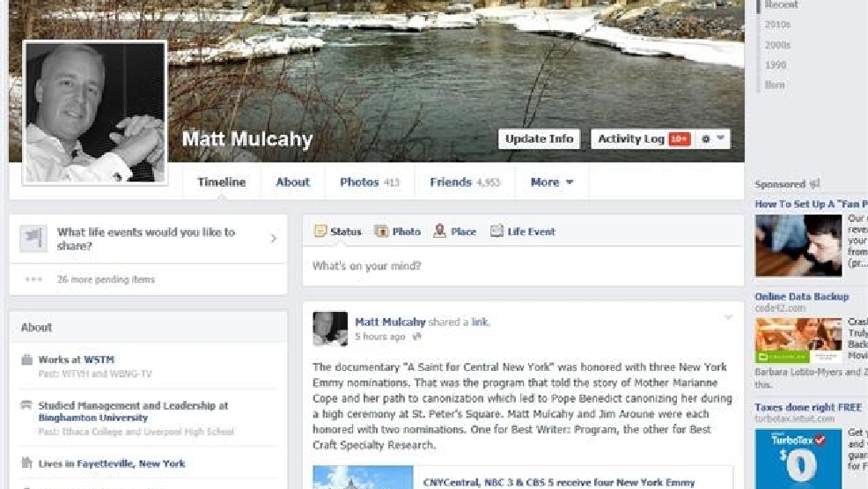Image resolution: width=868 pixels, height=489 pixels.
Task: Add a Life Event icon
Action: 497,230
